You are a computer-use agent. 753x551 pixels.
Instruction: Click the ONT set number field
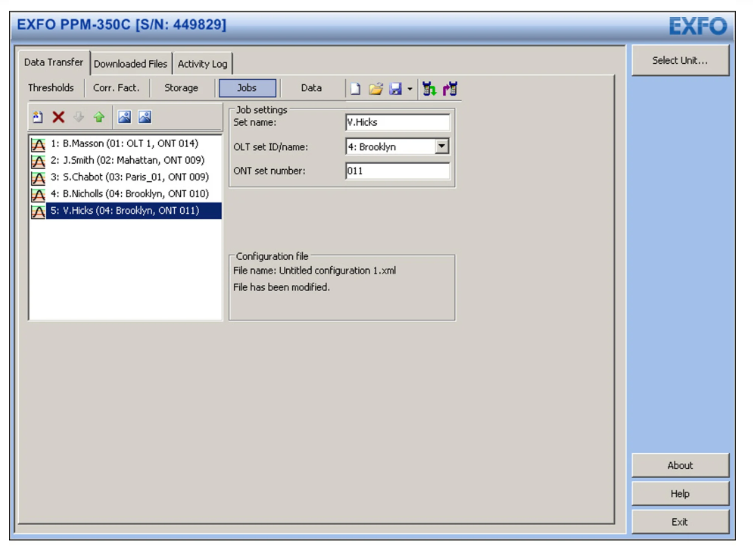(397, 171)
